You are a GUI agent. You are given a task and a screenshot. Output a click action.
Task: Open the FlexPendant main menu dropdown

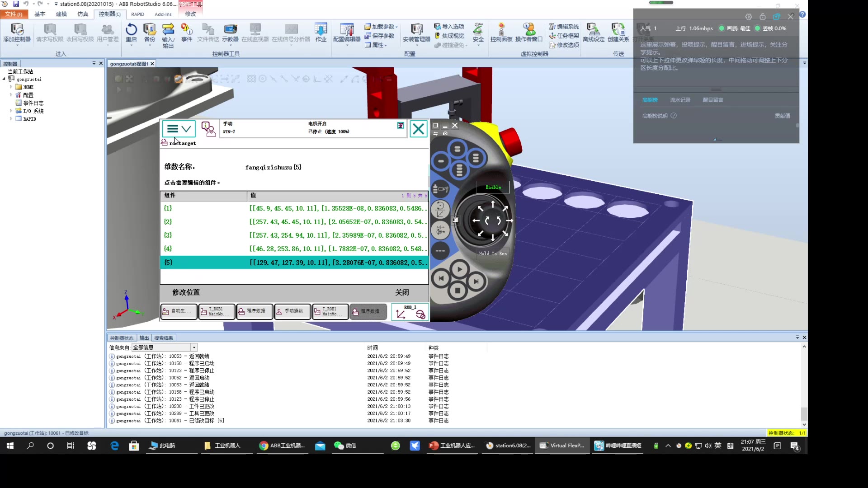(179, 129)
